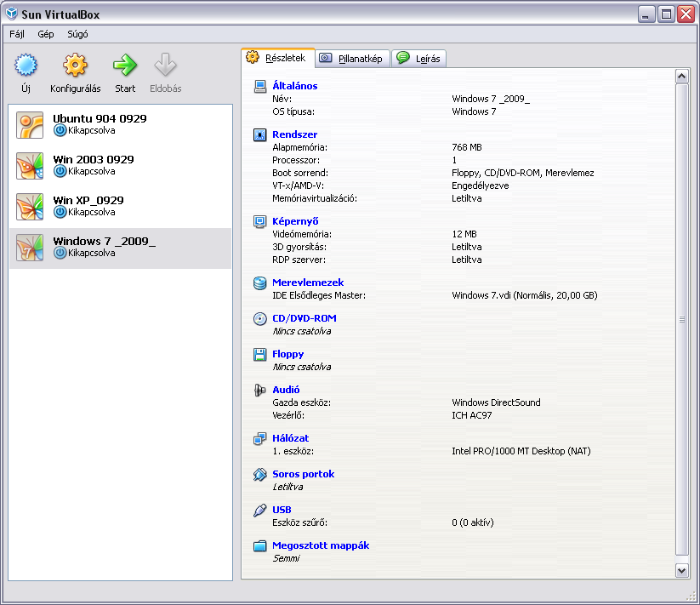Open the Audió settings link
This screenshot has width=700, height=605.
tap(286, 391)
